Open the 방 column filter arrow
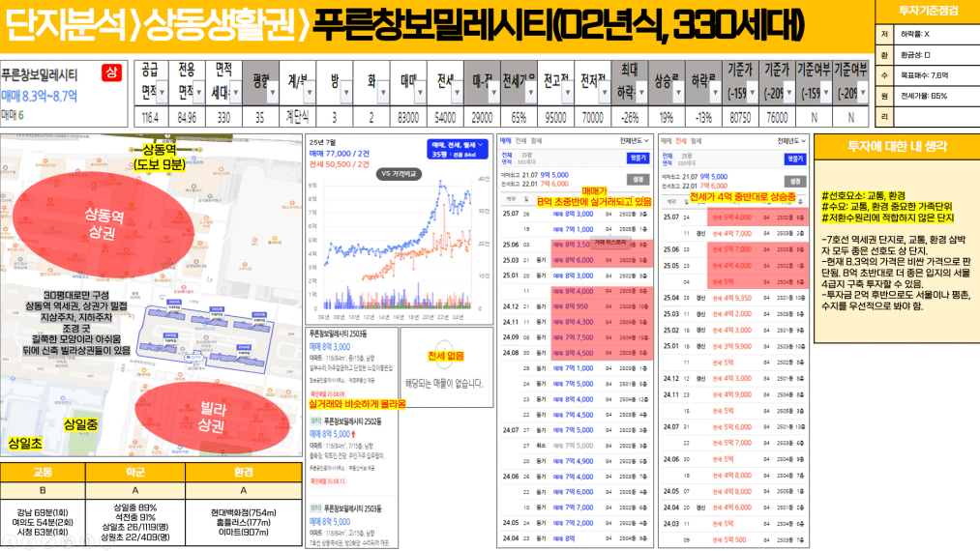This screenshot has height=551, width=980. pos(346,93)
